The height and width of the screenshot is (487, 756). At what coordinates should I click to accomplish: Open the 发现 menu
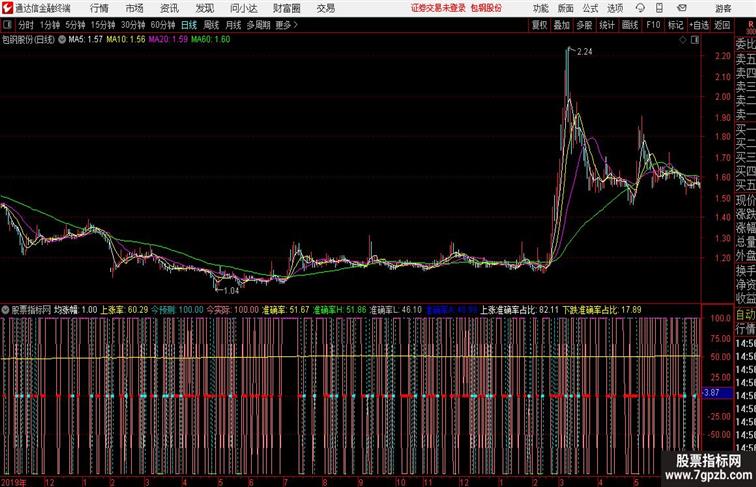[204, 8]
